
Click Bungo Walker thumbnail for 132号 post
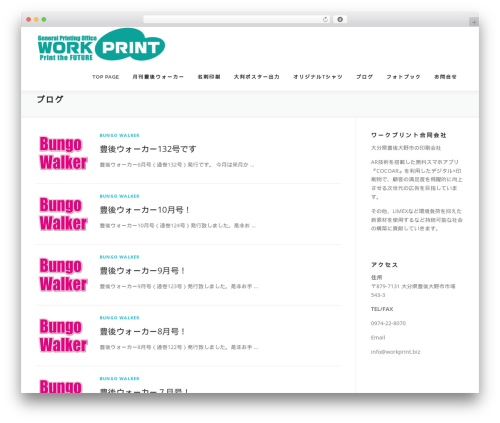pyautogui.click(x=63, y=153)
